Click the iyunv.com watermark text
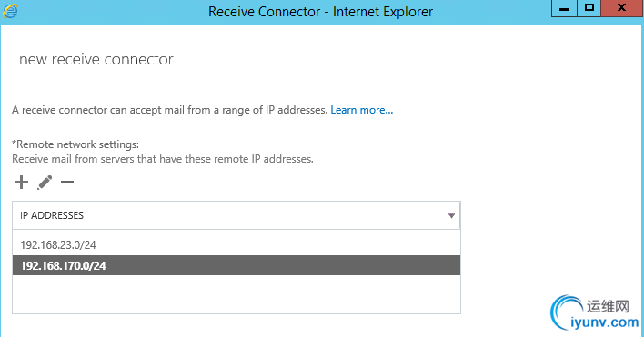The height and width of the screenshot is (337, 644). click(x=605, y=322)
